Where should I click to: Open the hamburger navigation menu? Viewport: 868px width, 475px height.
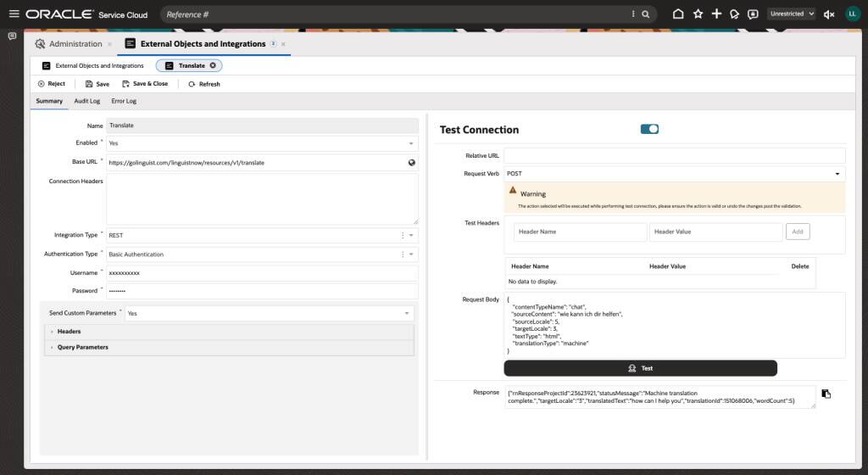14,14
